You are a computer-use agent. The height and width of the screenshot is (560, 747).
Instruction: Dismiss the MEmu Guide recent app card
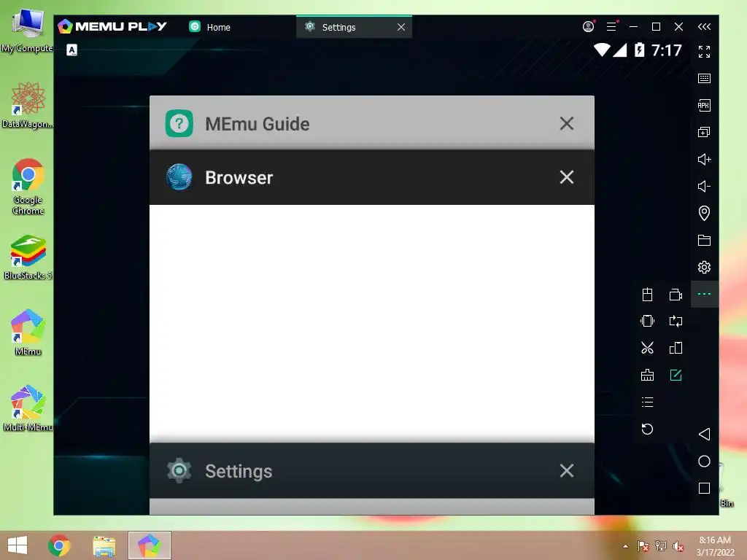coord(567,124)
